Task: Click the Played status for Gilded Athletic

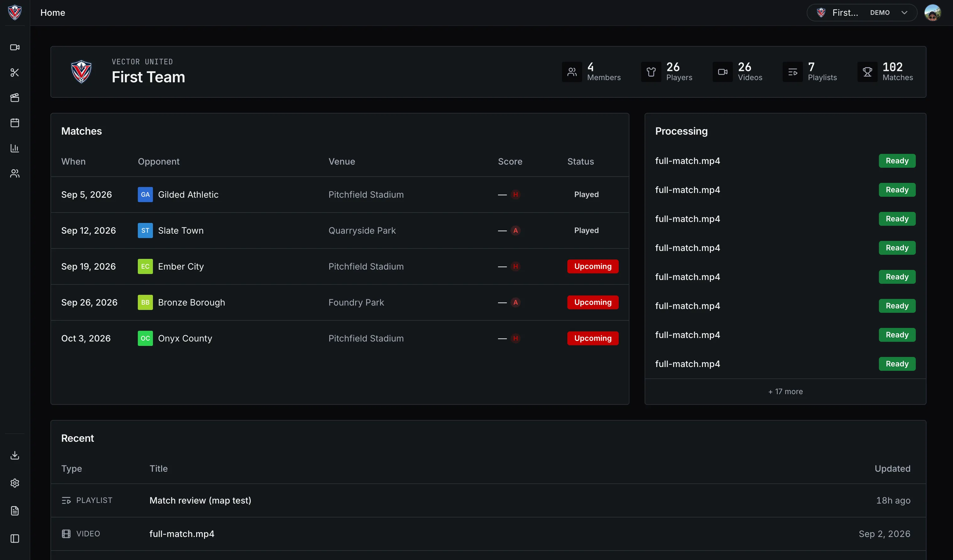Action: [586, 194]
